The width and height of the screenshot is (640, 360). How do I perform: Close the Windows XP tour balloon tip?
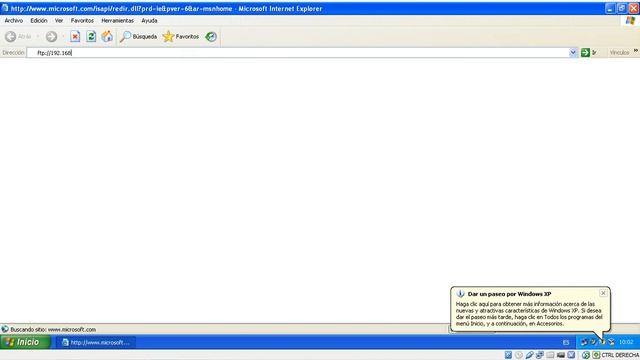[603, 293]
